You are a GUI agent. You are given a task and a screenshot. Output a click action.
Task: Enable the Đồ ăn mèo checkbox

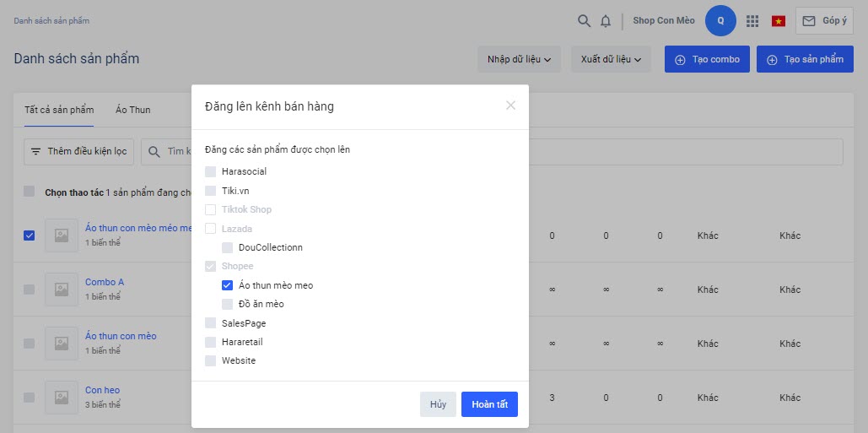tap(228, 304)
